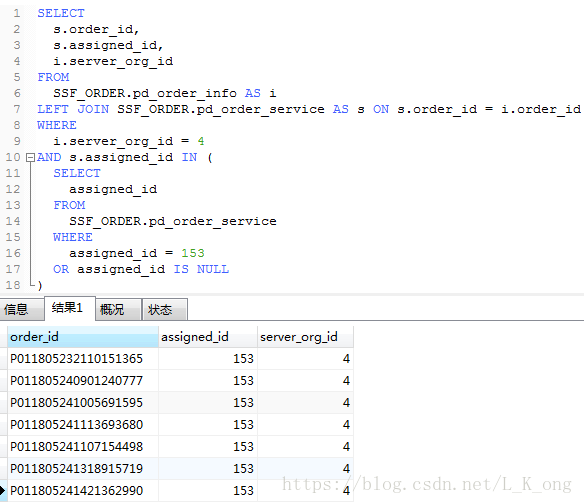Image resolution: width=584 pixels, height=504 pixels.
Task: Click the assigned_id column header
Action: click(x=208, y=337)
